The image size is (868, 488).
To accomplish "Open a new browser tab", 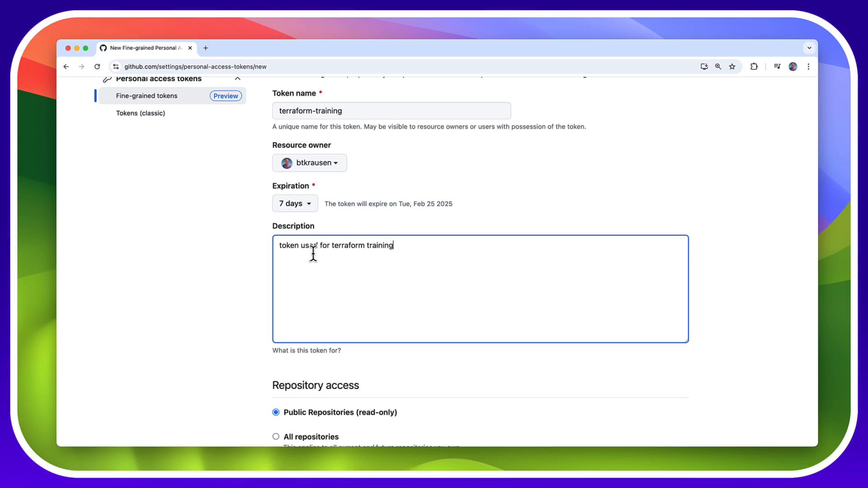I will tap(206, 48).
